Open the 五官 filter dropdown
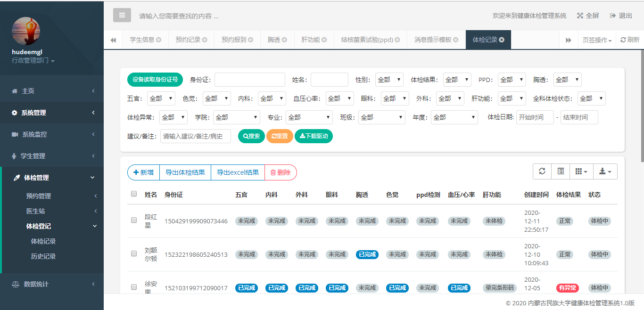The image size is (644, 310). click(161, 98)
